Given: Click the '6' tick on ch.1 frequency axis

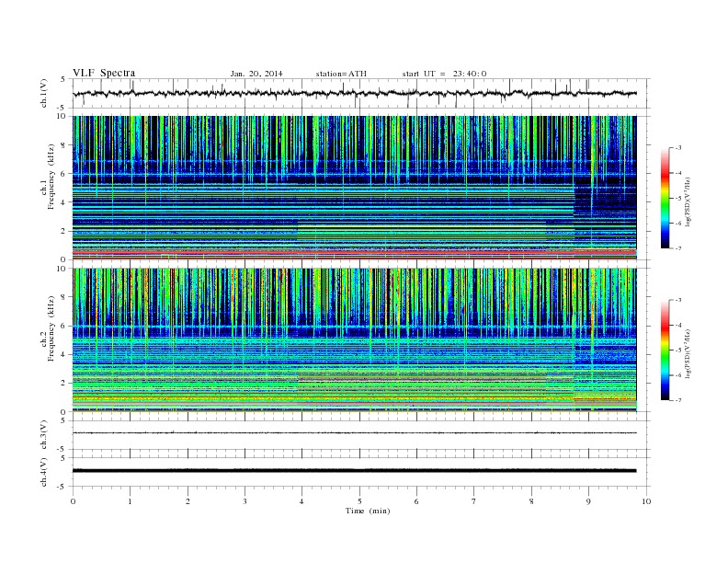Looking at the screenshot, I should coord(63,174).
